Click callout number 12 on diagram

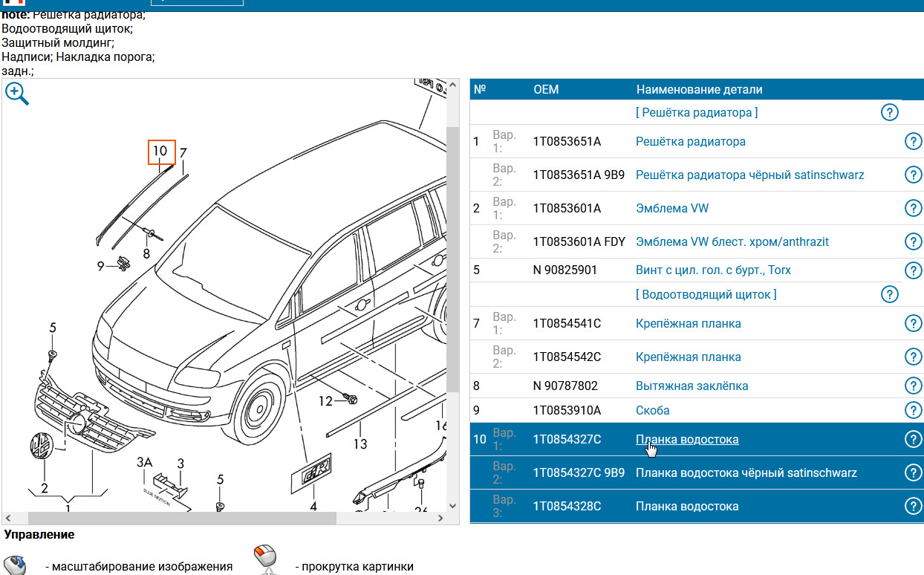(326, 401)
